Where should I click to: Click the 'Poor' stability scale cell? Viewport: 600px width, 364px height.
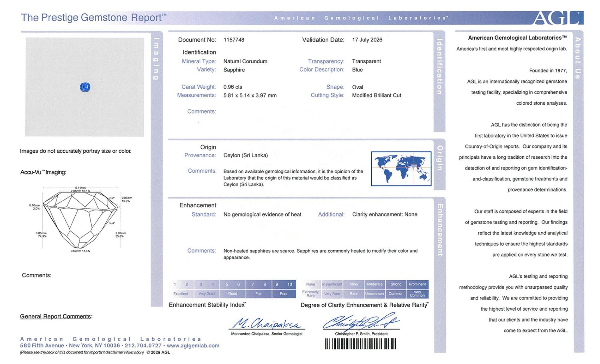284,294
